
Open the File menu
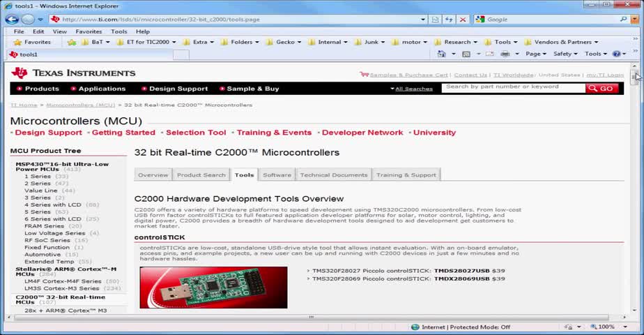pyautogui.click(x=19, y=31)
